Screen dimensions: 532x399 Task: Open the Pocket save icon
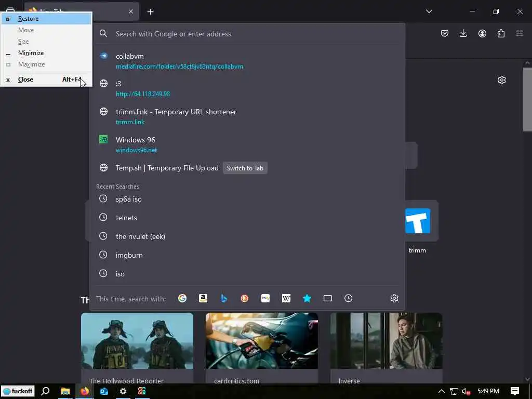(445, 33)
